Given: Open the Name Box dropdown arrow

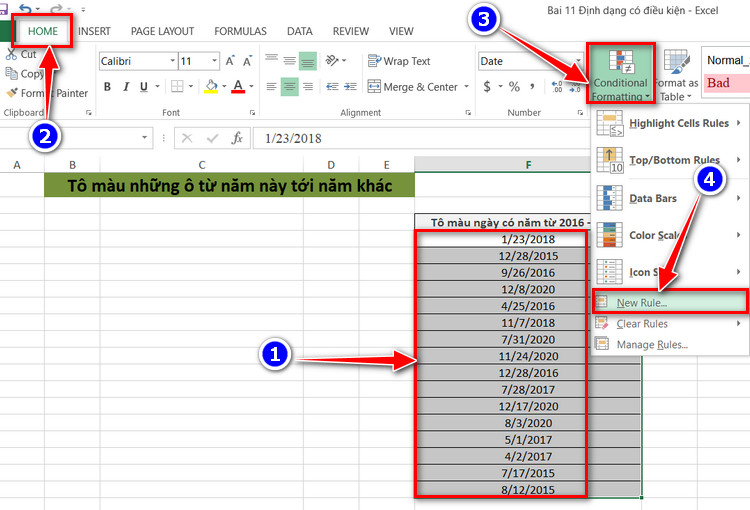Looking at the screenshot, I should pyautogui.click(x=144, y=138).
